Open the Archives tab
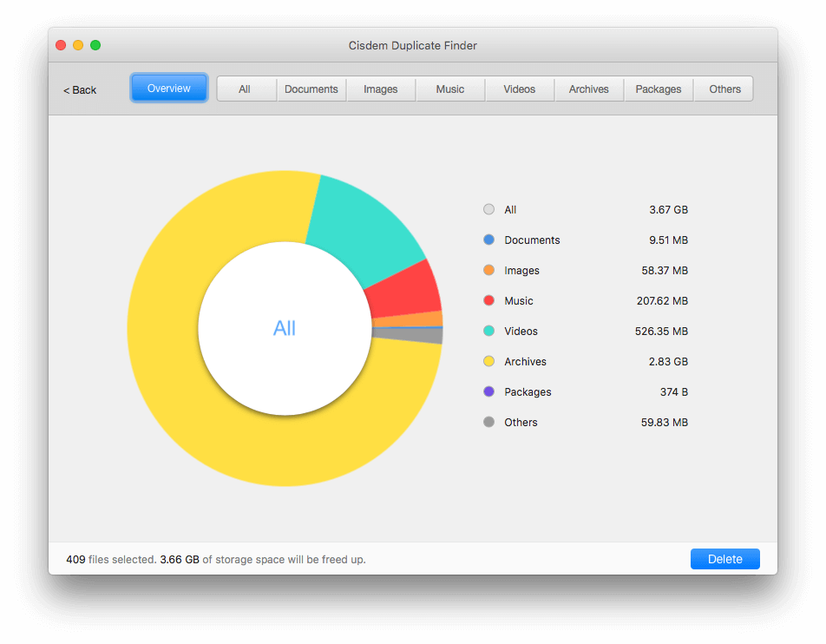Screen dimensions: 826x644 [x=589, y=89]
